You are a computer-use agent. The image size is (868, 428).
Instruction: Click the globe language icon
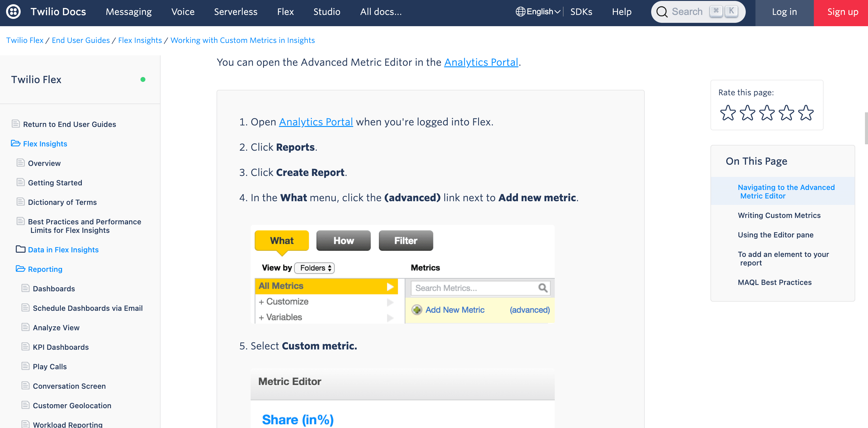point(520,12)
